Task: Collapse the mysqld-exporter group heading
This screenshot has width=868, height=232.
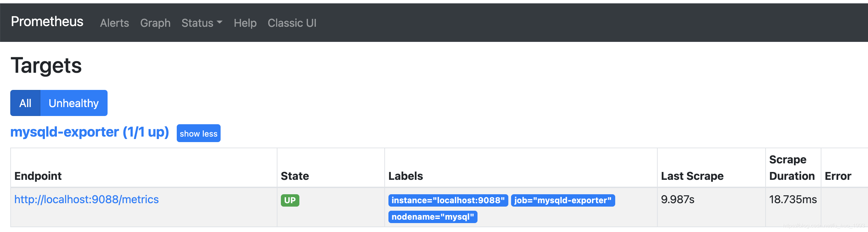Action: [90, 132]
